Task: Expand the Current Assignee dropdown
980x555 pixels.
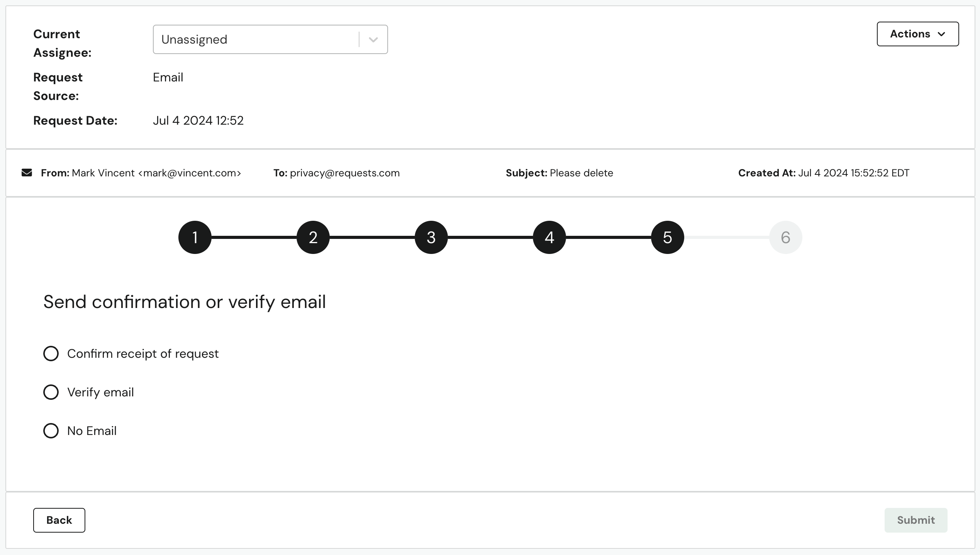Action: click(x=373, y=39)
